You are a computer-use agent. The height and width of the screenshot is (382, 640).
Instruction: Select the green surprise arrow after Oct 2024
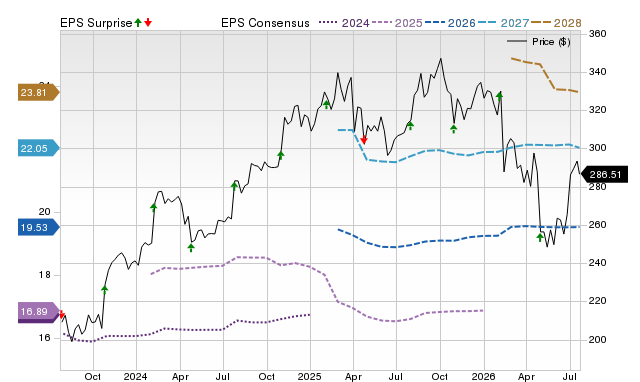[280, 155]
